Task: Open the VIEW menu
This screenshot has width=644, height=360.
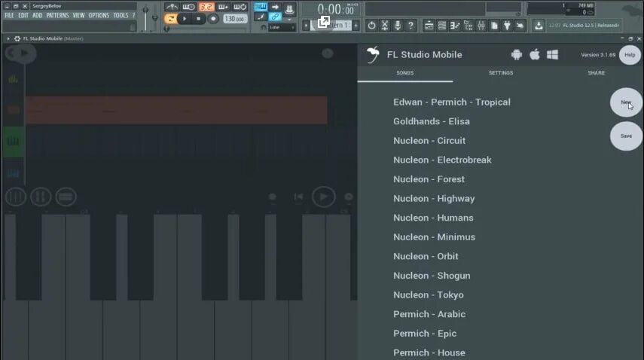Action: 78,15
